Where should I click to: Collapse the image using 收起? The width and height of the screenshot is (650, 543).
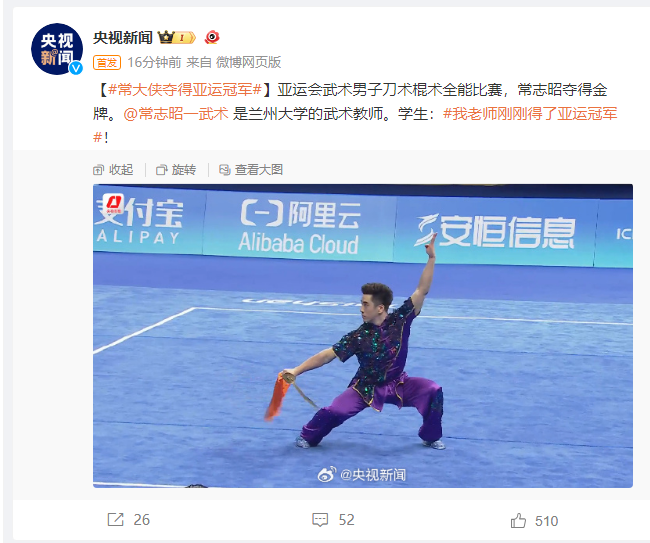coord(113,170)
